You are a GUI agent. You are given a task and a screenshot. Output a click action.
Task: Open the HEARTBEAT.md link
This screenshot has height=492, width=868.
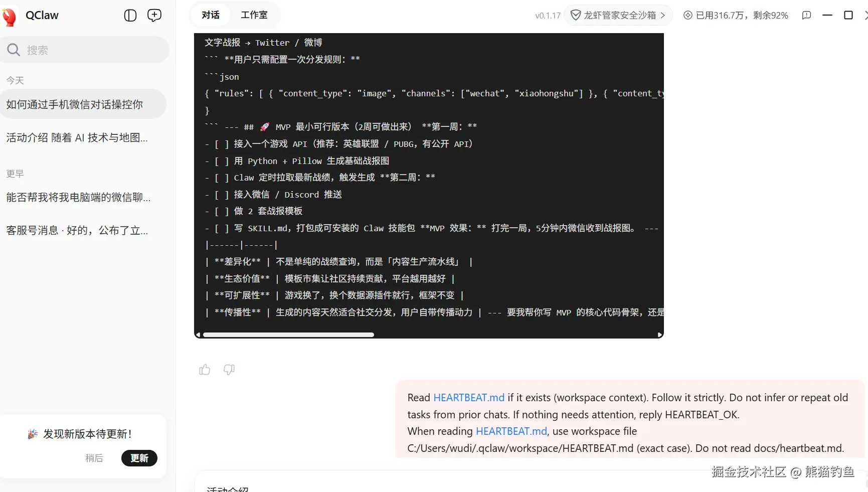[468, 397]
